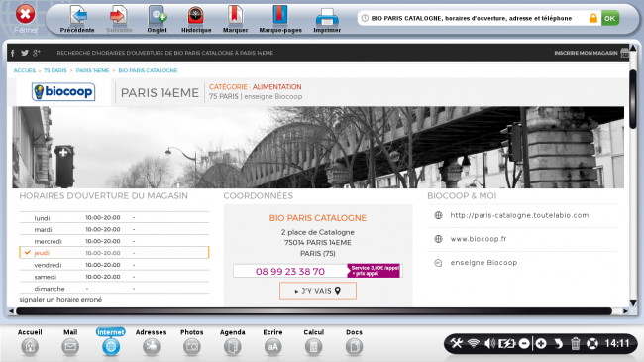Click the horizontal scrollbar left arrow
This screenshot has height=362, width=644.
point(11,311)
